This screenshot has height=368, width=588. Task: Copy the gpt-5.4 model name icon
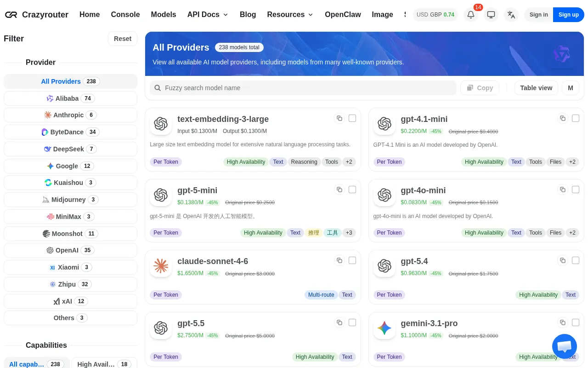(x=563, y=260)
